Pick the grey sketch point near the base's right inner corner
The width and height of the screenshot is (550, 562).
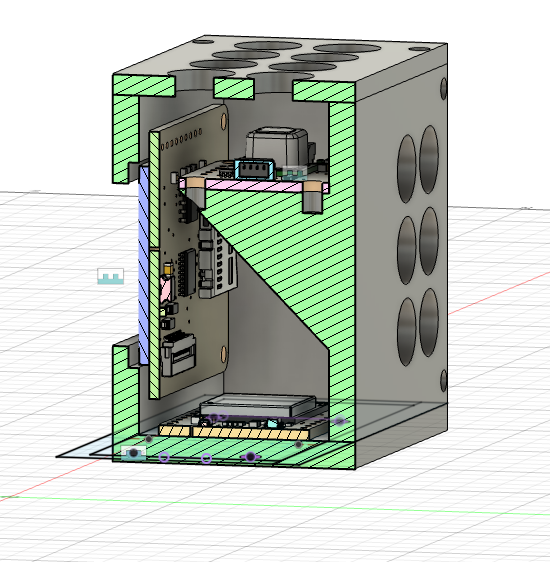click(298, 445)
